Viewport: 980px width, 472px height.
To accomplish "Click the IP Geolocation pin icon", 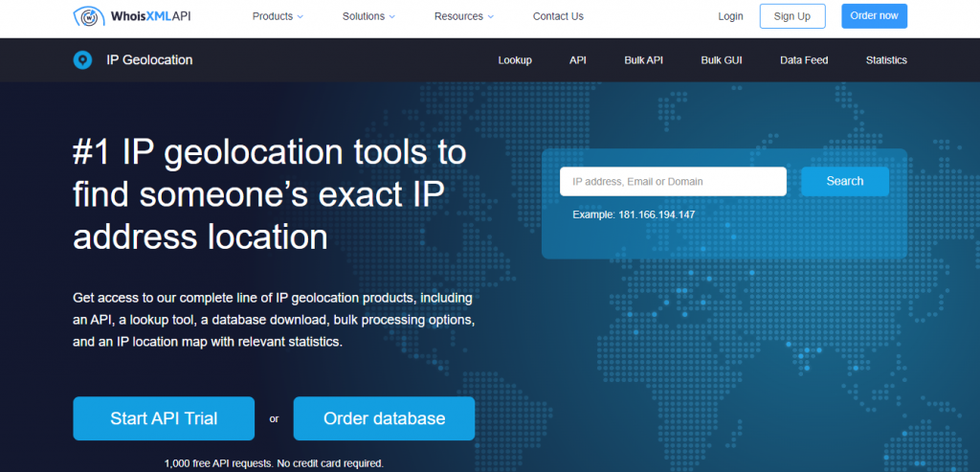I will tap(83, 60).
